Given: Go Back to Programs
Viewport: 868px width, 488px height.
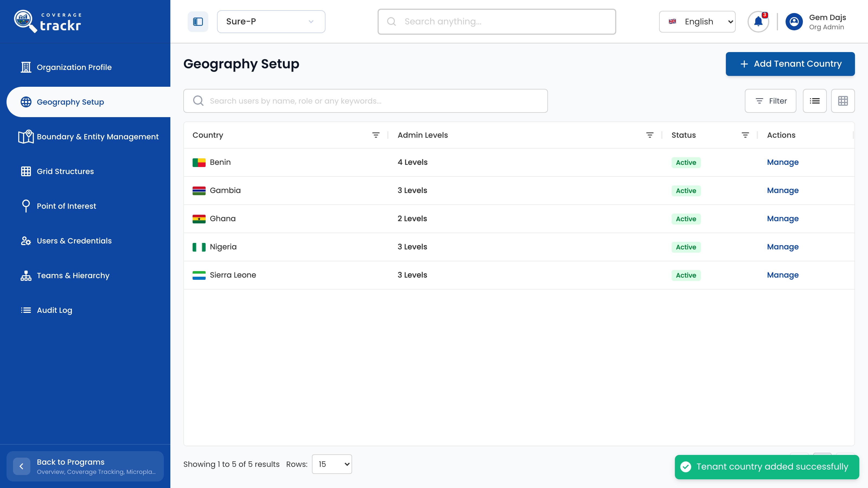Looking at the screenshot, I should coord(85,466).
